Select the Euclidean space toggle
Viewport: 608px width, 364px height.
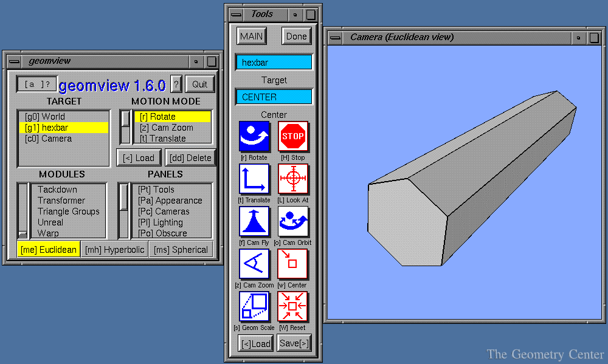point(49,249)
